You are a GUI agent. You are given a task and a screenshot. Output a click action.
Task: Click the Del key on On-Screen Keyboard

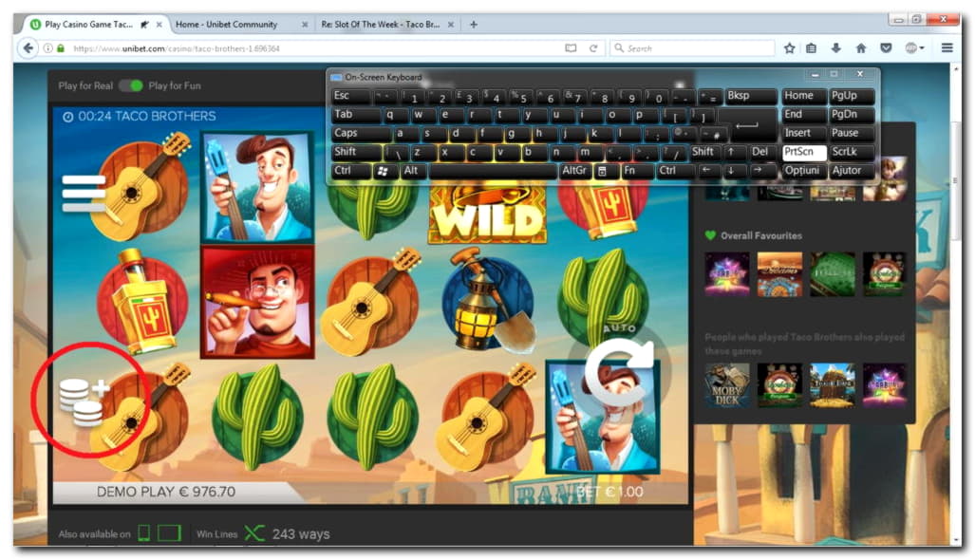[761, 152]
